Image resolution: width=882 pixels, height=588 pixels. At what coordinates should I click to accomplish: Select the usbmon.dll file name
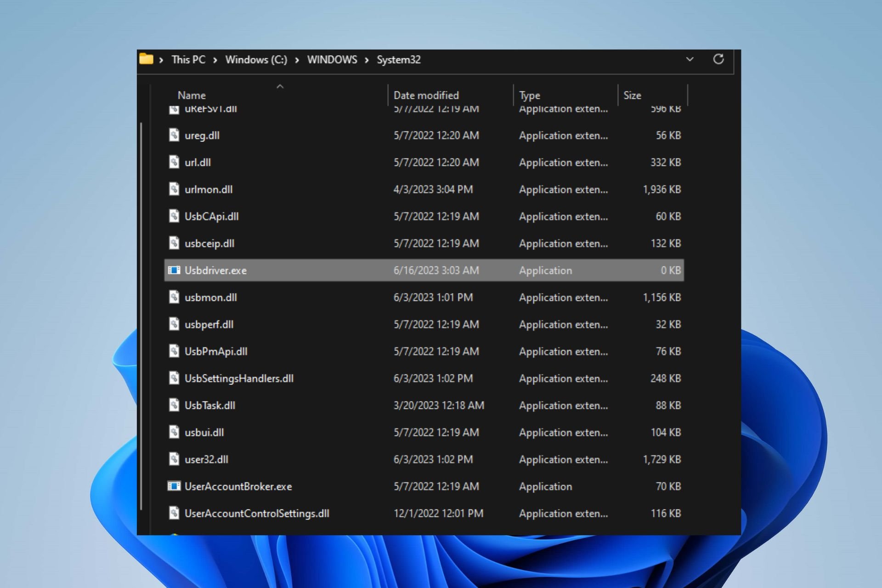tap(210, 297)
